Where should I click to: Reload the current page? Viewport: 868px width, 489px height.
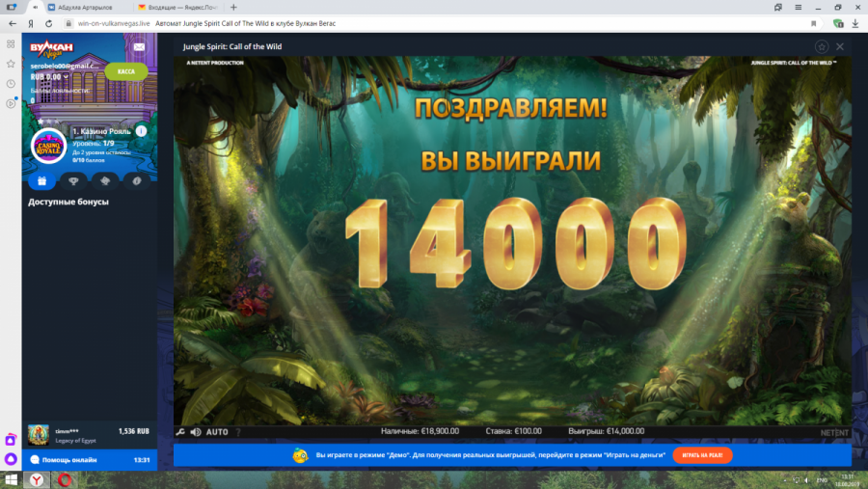point(49,23)
